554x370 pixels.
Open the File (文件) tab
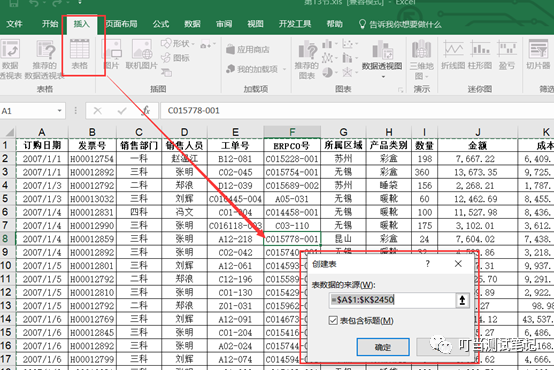(x=14, y=24)
